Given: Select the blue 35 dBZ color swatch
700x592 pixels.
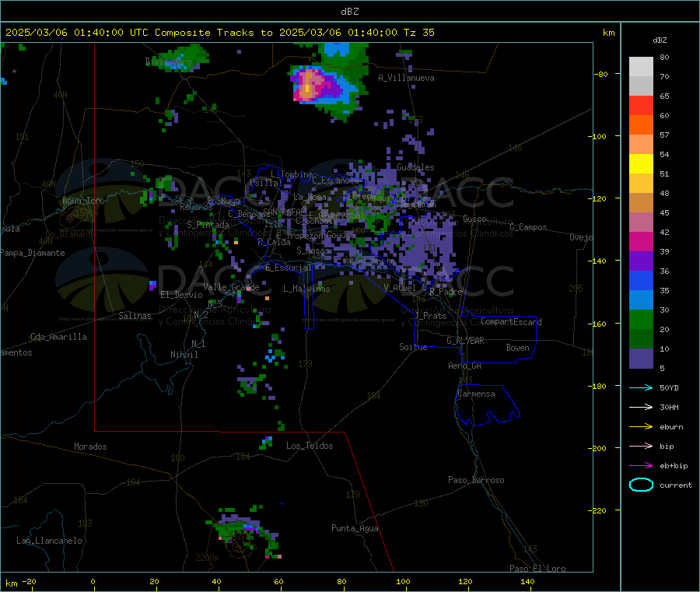Looking at the screenshot, I should point(641,280).
